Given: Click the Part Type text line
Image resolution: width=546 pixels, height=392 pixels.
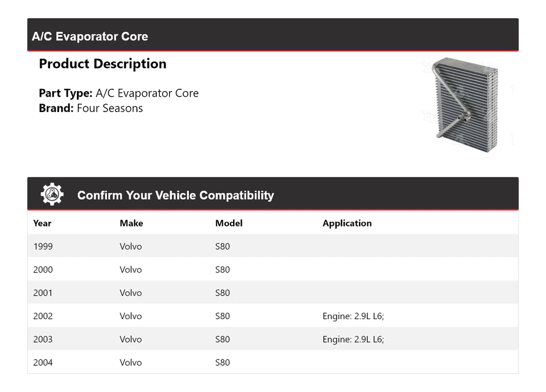Looking at the screenshot, I should point(118,93).
